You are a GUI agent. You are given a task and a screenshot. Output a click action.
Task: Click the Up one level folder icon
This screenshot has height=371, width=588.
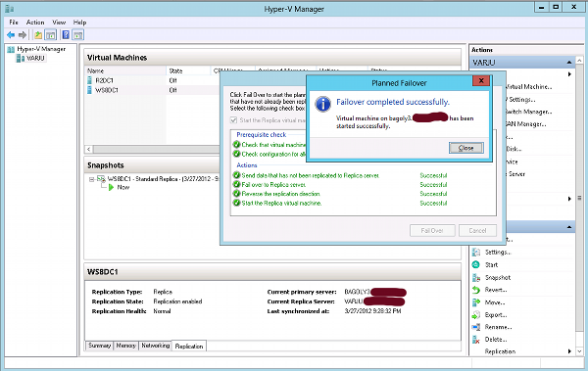pyautogui.click(x=38, y=35)
